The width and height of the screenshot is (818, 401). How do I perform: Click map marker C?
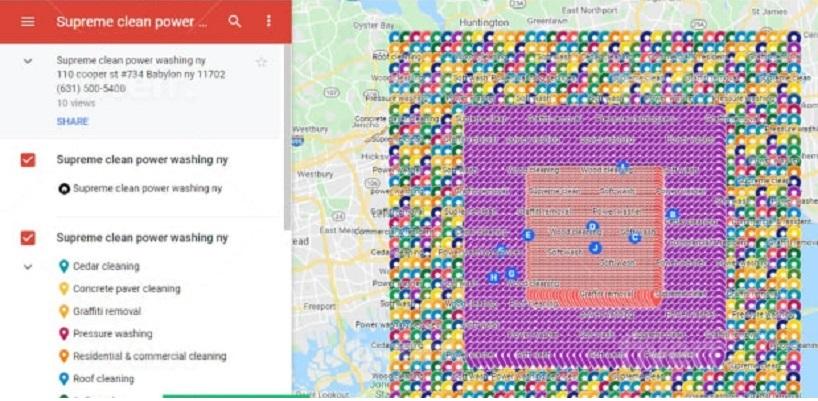(634, 238)
